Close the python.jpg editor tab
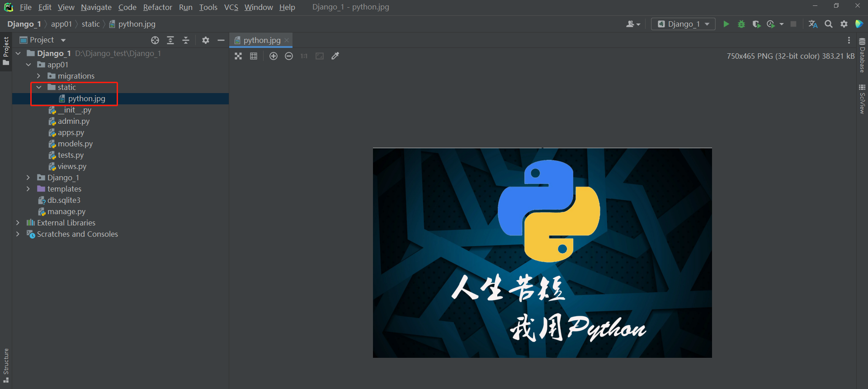Viewport: 868px width, 389px height. 287,40
